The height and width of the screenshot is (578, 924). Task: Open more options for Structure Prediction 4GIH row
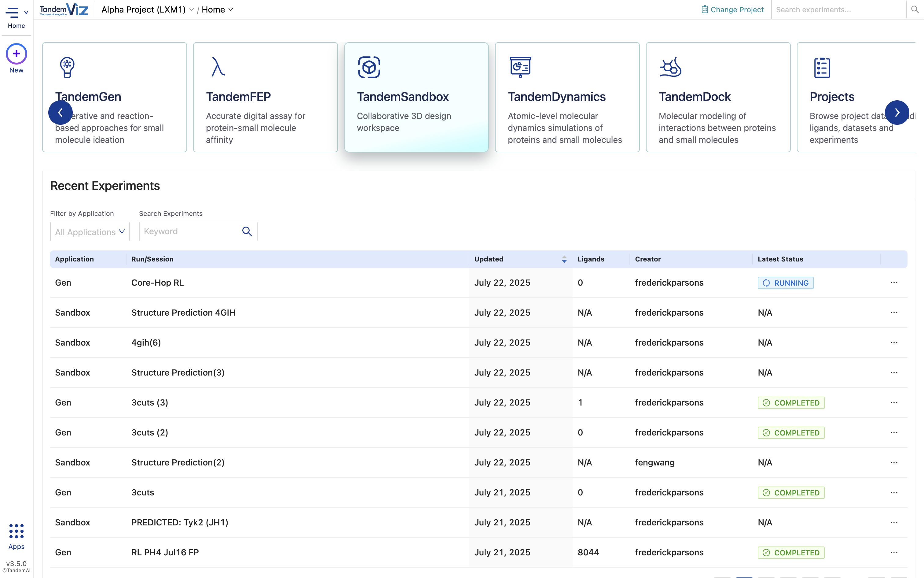pos(894,312)
